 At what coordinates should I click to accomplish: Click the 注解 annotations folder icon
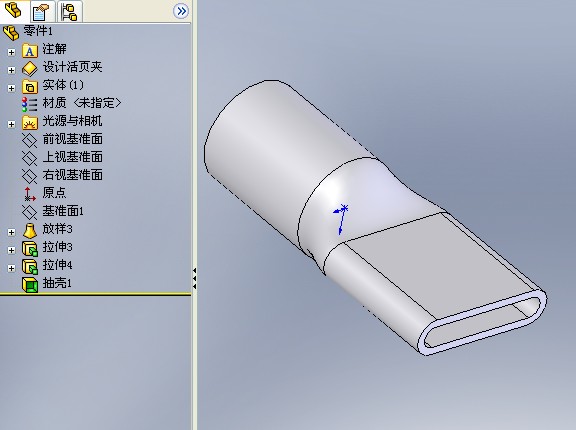(x=30, y=51)
